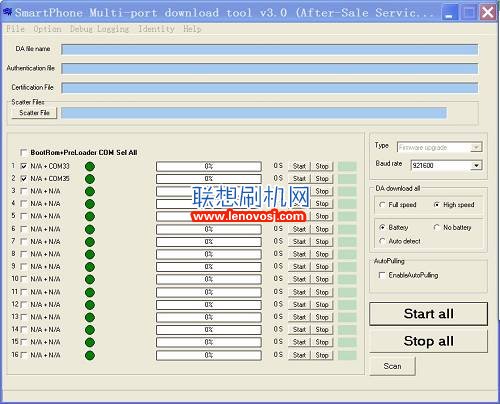Click the green status indicator for port 4
Screen dimensions: 500x404
90,204
